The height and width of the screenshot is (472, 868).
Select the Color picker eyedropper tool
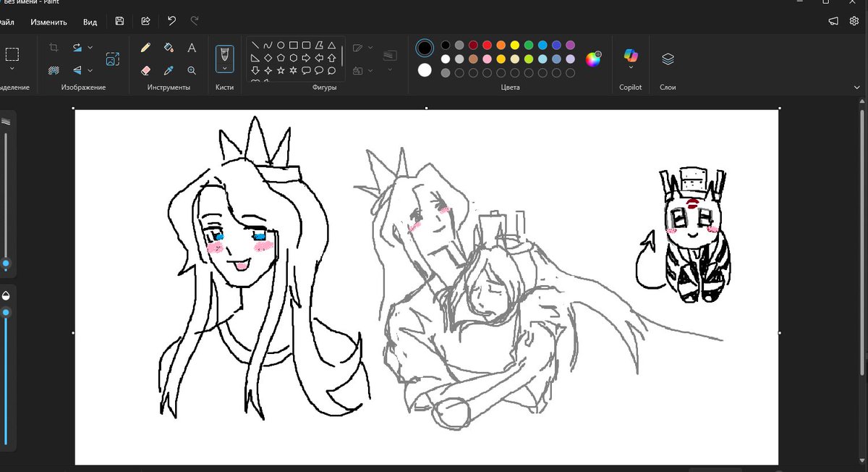[169, 70]
